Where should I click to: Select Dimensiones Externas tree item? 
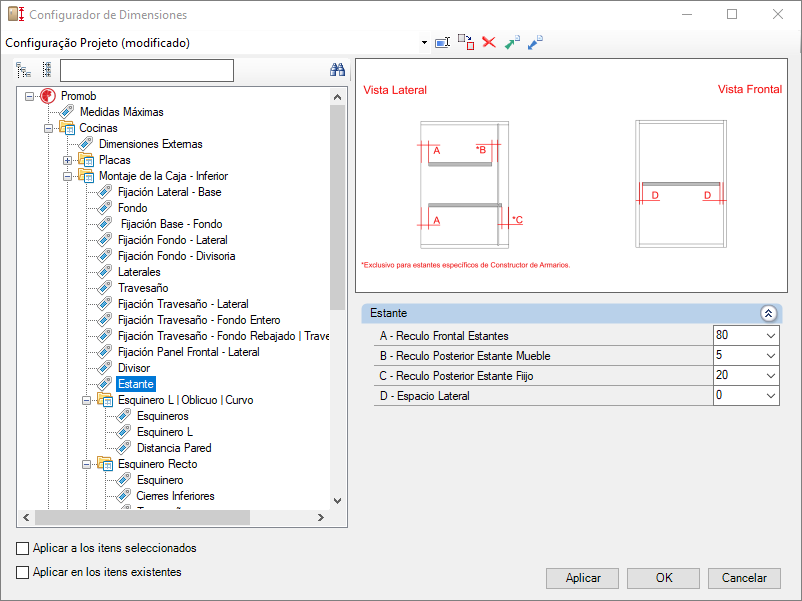150,144
